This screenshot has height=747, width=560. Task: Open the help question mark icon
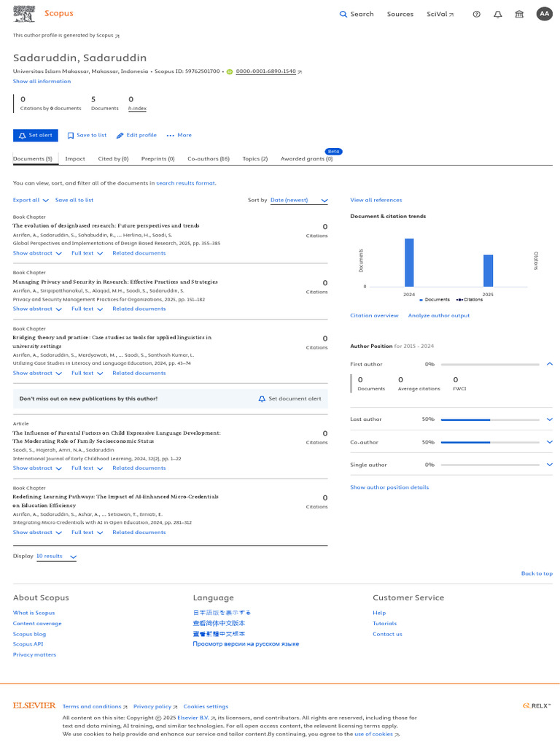pos(476,15)
